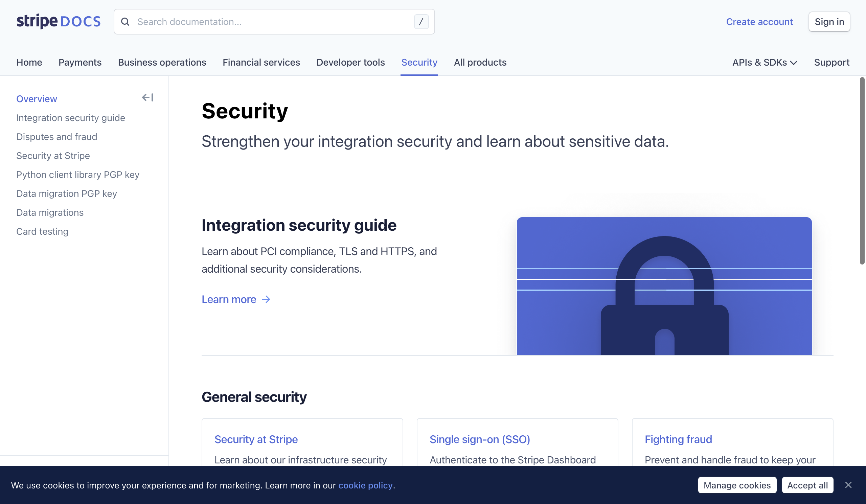The width and height of the screenshot is (866, 504).
Task: Click the Manage cookies button
Action: click(x=737, y=485)
